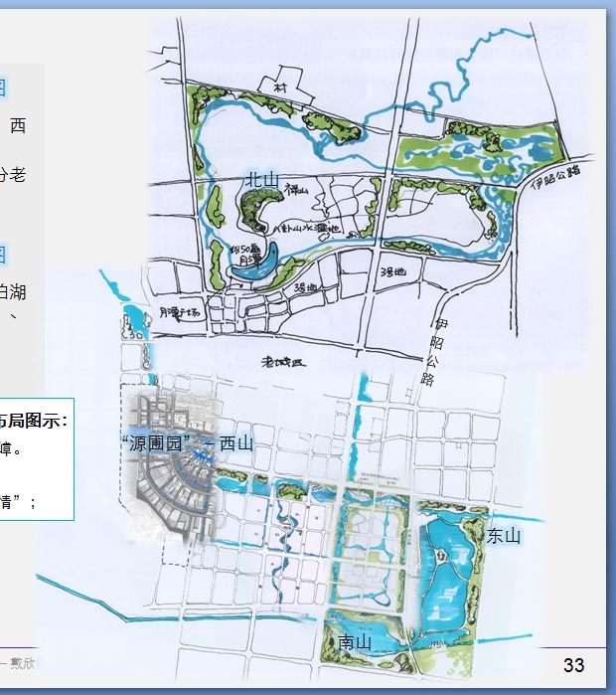Select the handwritten 老城区 label
616x695 pixels.
[x=283, y=362]
